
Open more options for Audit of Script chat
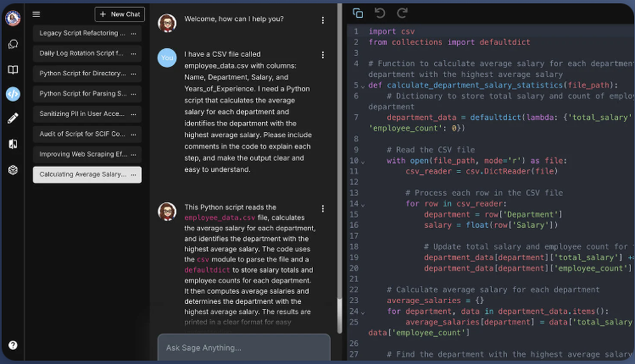point(133,134)
